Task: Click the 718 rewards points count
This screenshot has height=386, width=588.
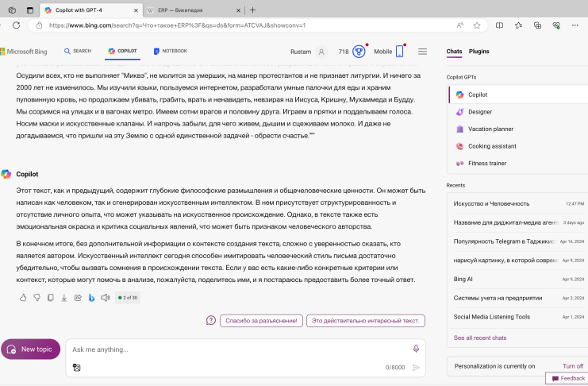Action: pos(343,52)
